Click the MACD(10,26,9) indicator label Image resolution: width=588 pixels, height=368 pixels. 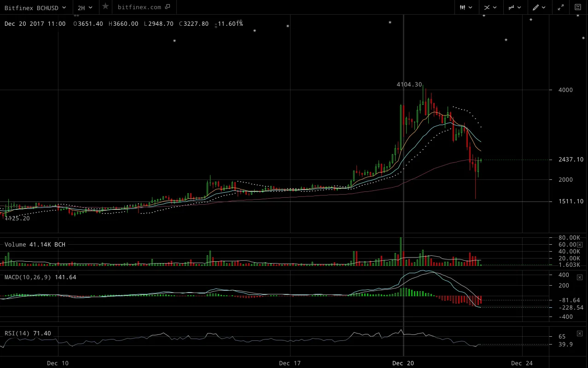point(41,277)
